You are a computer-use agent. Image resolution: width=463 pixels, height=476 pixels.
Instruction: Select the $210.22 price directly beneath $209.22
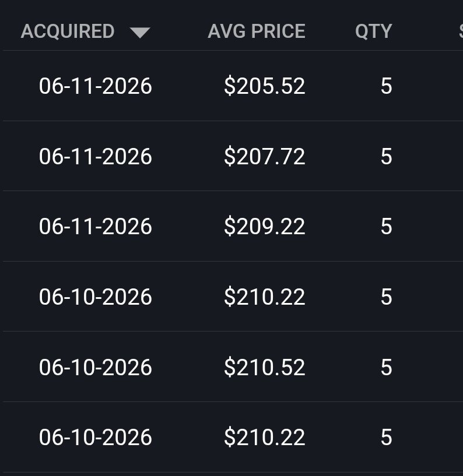264,297
